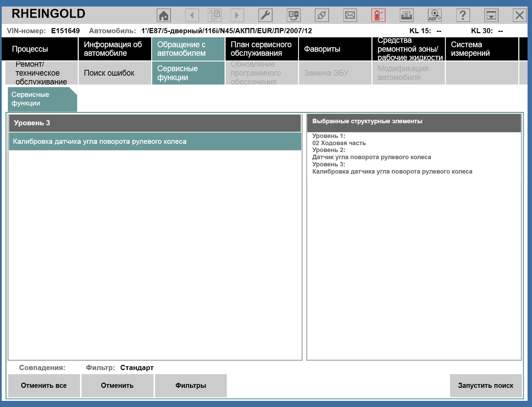Switch to Информация об автомобиле tab
The image size is (532, 407).
click(x=115, y=49)
